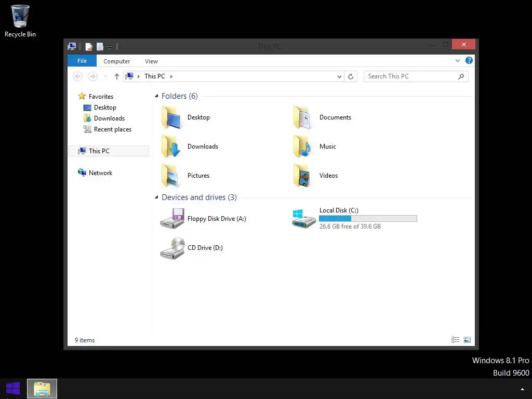Viewport: 532px width, 399px height.
Task: Open the Music folder icon
Action: (x=302, y=146)
